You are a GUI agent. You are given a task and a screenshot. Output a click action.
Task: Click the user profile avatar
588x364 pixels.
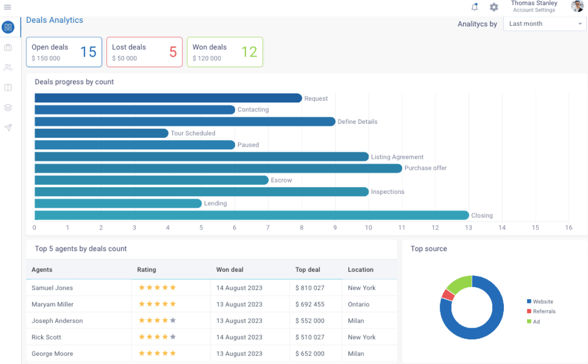coord(577,6)
